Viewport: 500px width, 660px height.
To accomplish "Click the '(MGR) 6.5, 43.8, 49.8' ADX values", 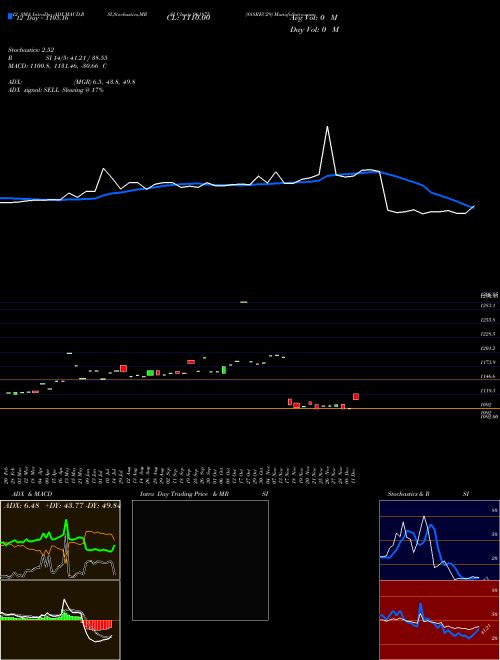I will click(x=104, y=82).
